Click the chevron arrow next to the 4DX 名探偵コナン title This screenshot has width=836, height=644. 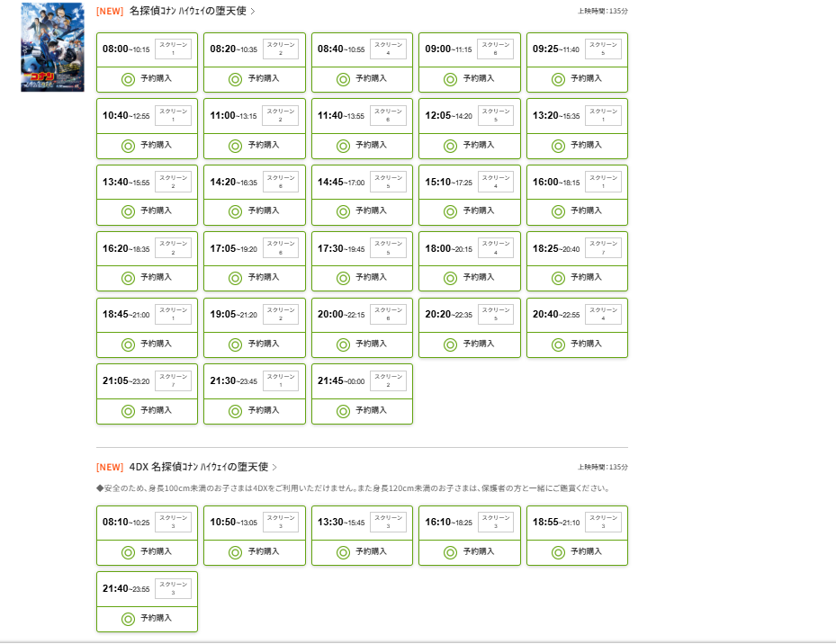coord(274,468)
